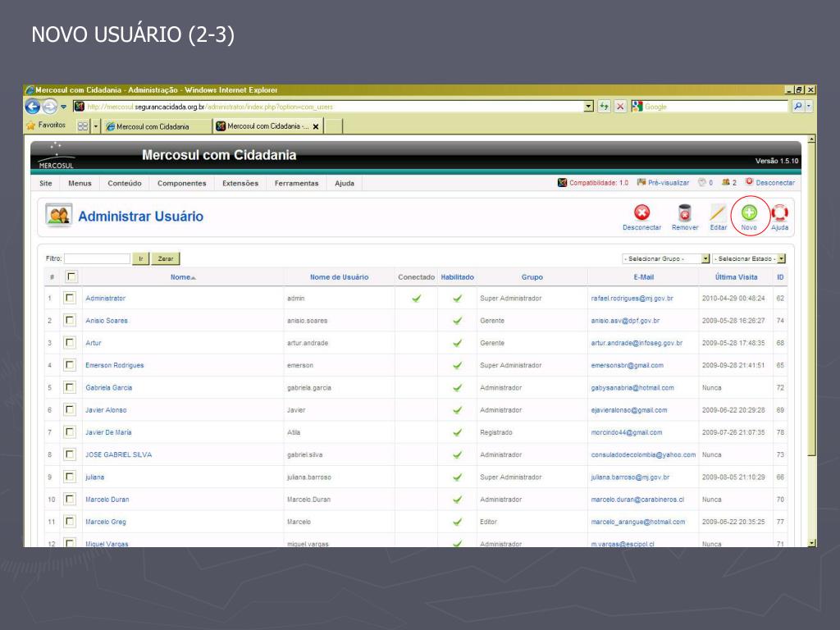This screenshot has width=840, height=630.
Task: Open the Componentes menu
Action: tap(181, 183)
